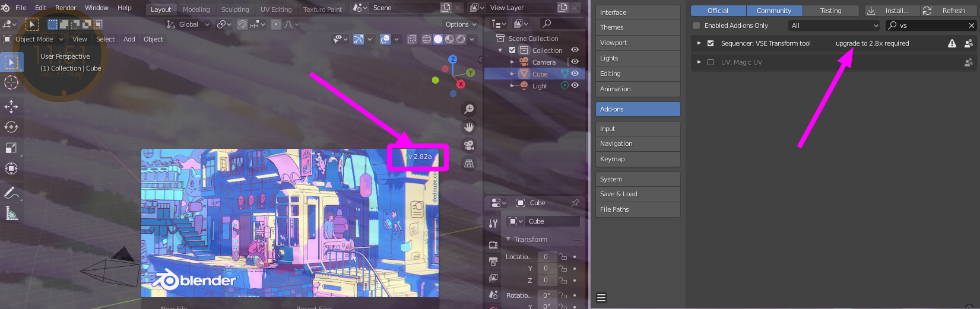The image size is (980, 309).
Task: Hide the Light via eye icon
Action: [575, 85]
